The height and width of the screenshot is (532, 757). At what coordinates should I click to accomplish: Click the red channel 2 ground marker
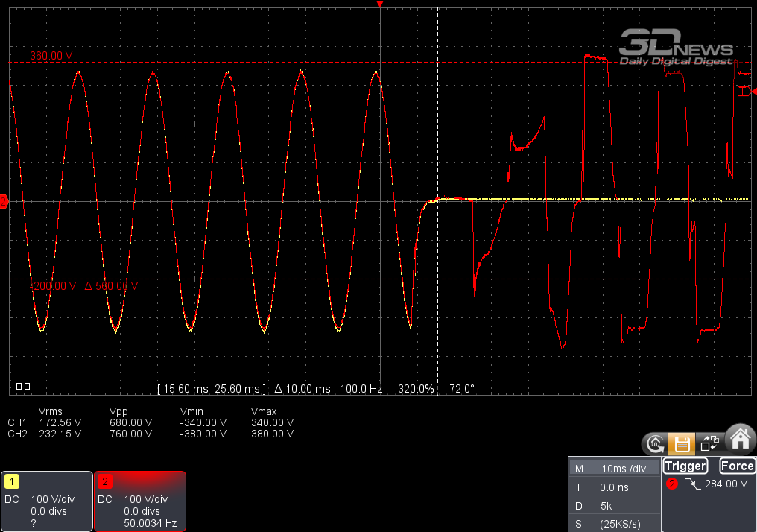tap(4, 201)
